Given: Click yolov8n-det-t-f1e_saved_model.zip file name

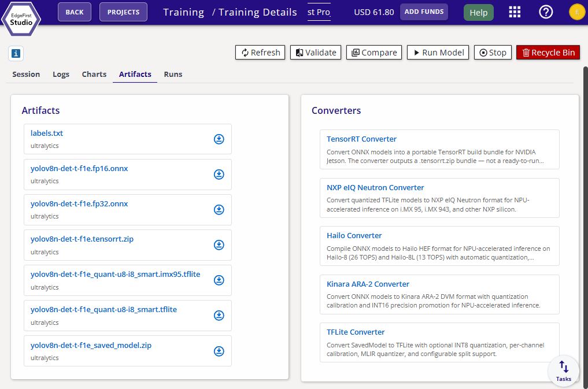Looking at the screenshot, I should coord(91,345).
